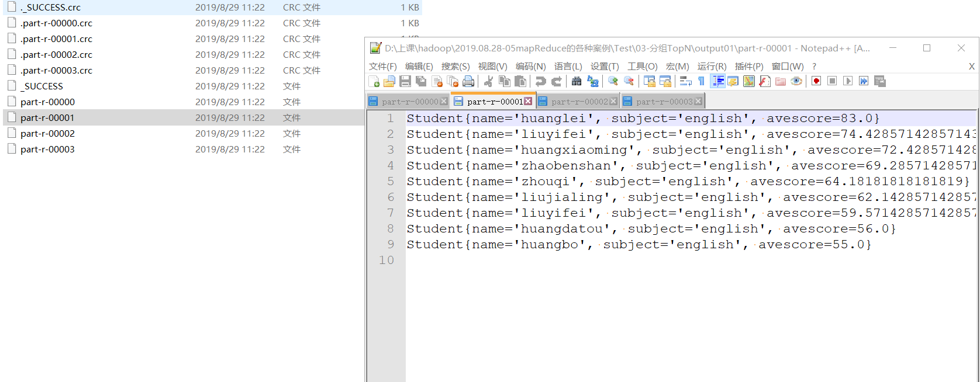Click the Playback macro icon

848,81
